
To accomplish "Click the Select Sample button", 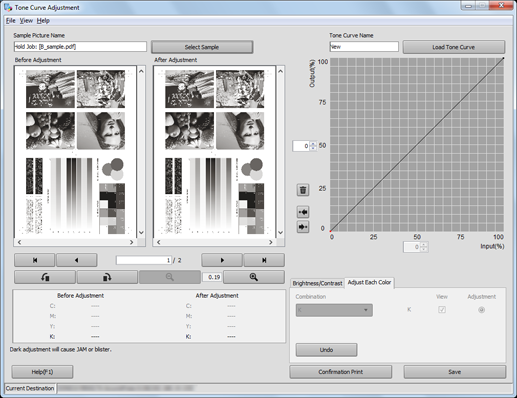I will (202, 47).
